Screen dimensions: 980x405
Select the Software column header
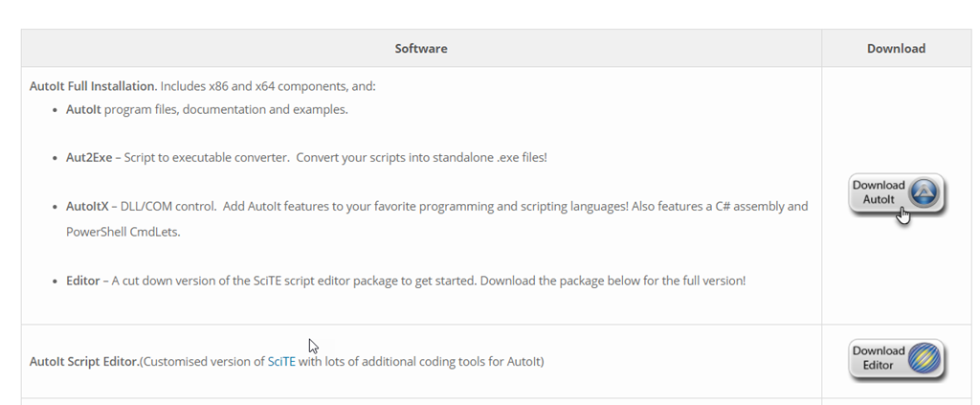click(421, 48)
